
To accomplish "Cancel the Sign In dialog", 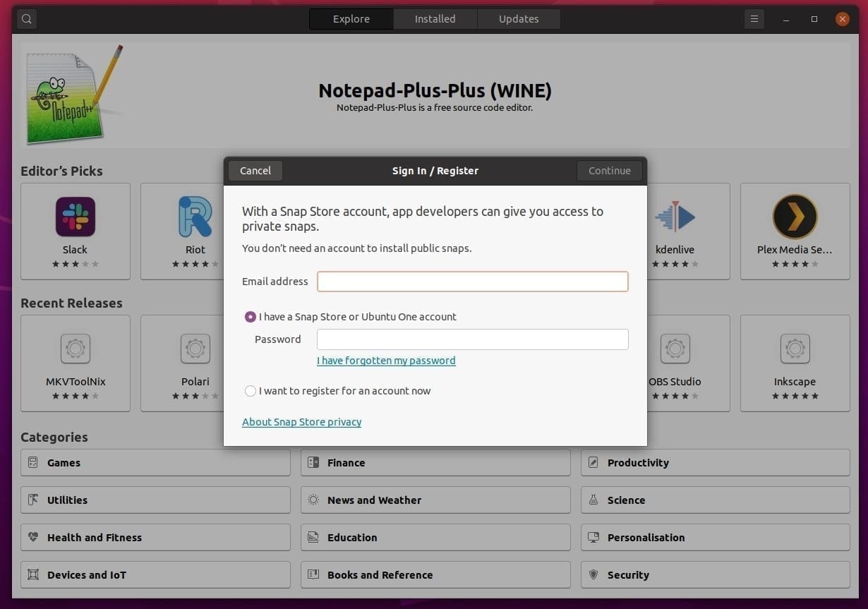I will pyautogui.click(x=255, y=171).
